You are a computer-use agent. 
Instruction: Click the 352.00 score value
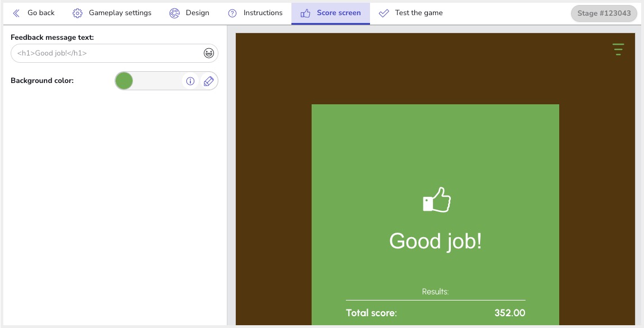coord(510,313)
